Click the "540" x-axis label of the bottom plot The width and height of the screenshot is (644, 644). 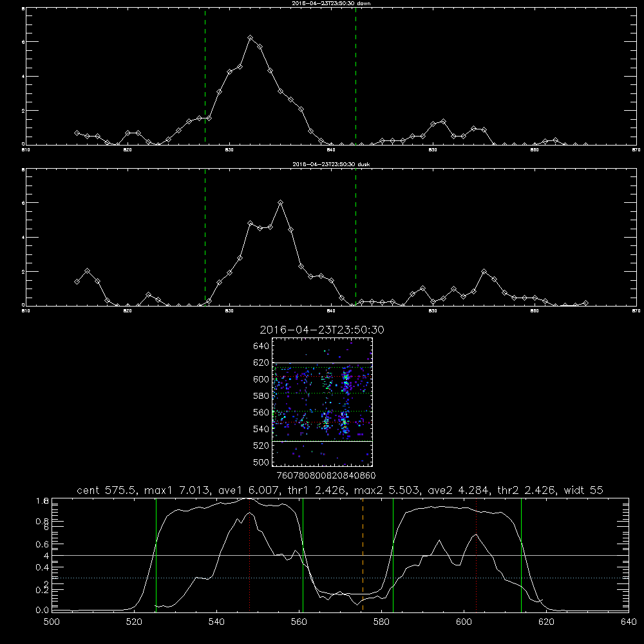(216, 622)
